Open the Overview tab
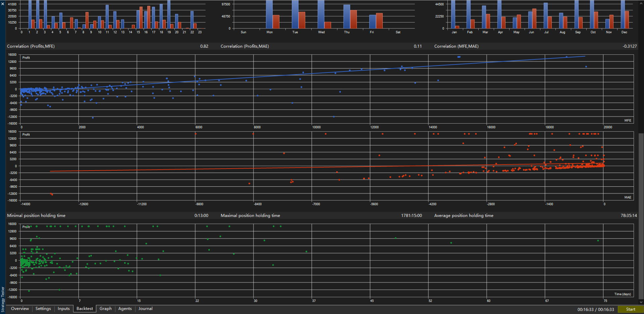Image resolution: width=644 pixels, height=314 pixels. 20,309
